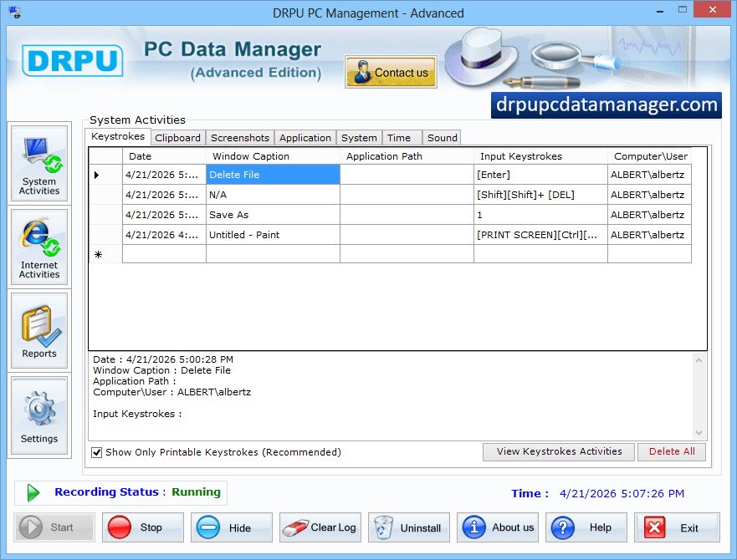Screen dimensions: 737x560
Task: Toggle Show Only Printable Keystrokes checkbox
Action: point(97,452)
